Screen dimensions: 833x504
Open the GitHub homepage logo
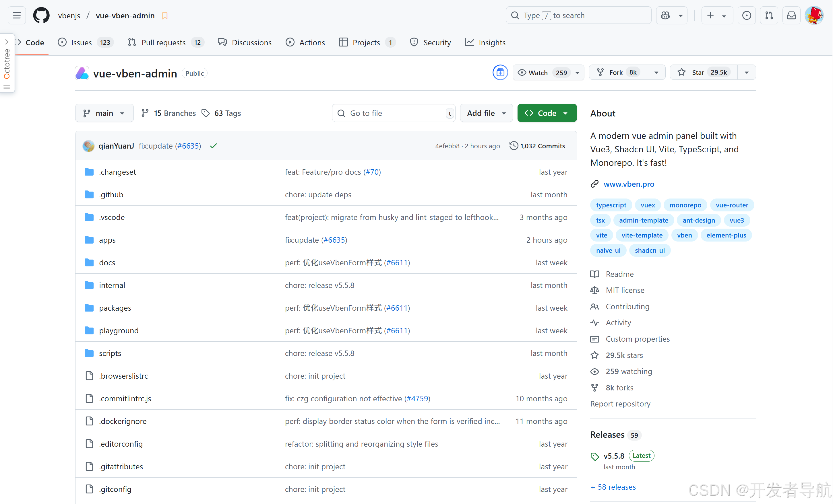click(41, 15)
